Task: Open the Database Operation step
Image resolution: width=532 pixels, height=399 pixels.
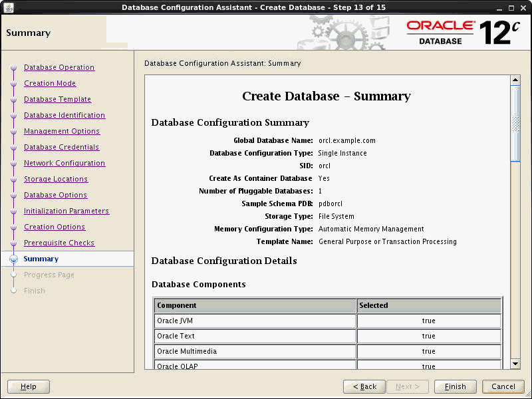Action: (59, 67)
